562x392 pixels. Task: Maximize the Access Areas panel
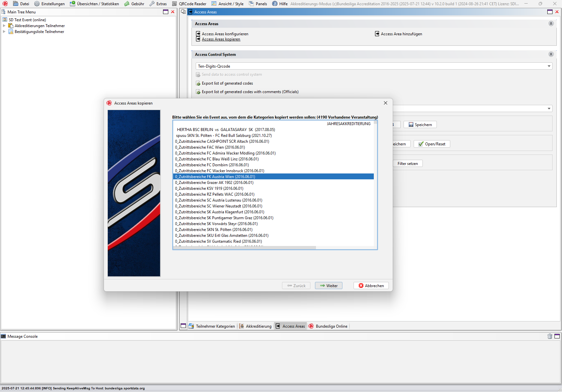coord(550,12)
